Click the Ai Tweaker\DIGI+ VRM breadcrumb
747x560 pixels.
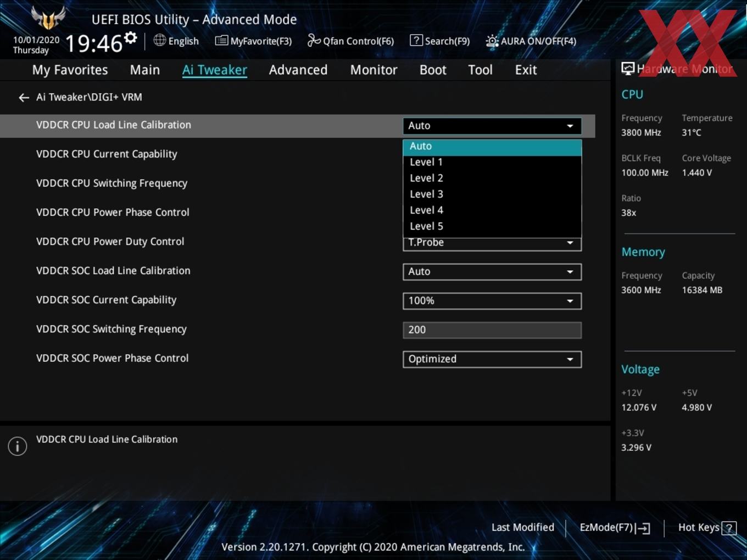pos(89,97)
